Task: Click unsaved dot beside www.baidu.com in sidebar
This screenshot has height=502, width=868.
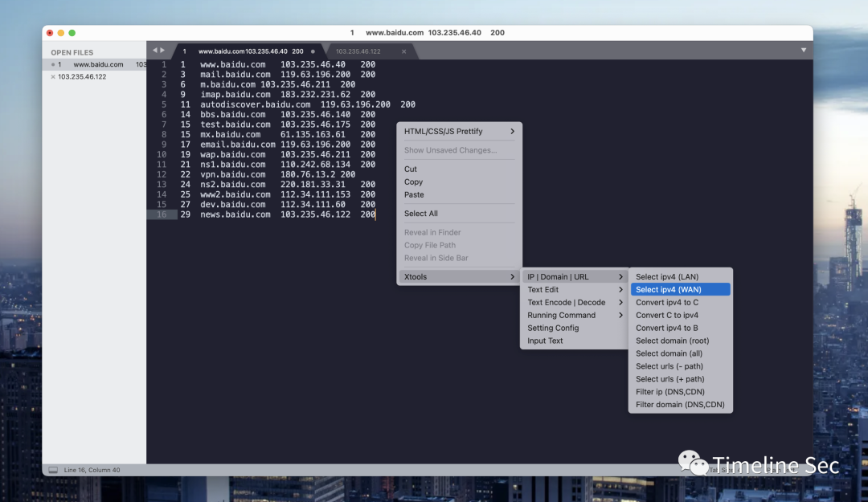Action: pos(53,65)
